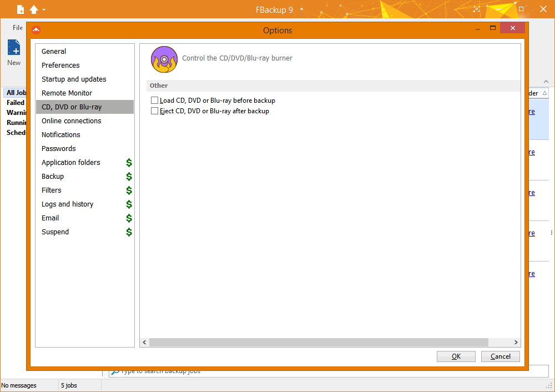Click the focus mode icon in FBackup title bar
Image resolution: width=555 pixels, height=392 pixels.
pyautogui.click(x=477, y=9)
